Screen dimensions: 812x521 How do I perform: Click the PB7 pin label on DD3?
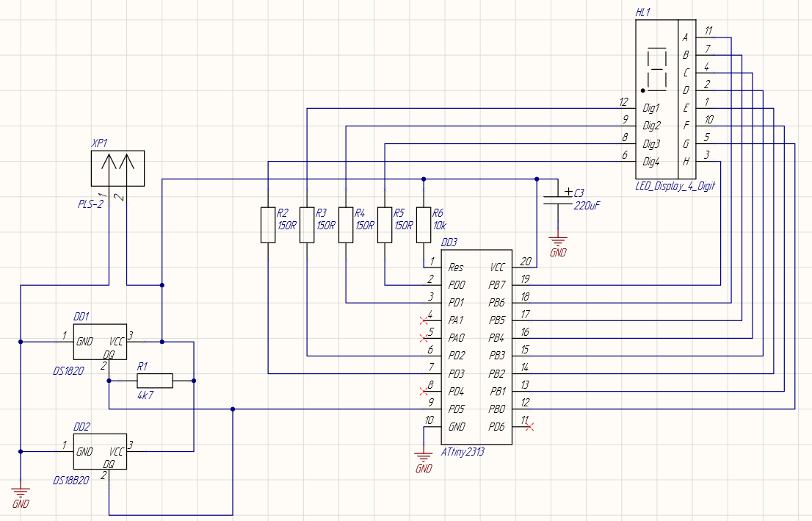[496, 285]
